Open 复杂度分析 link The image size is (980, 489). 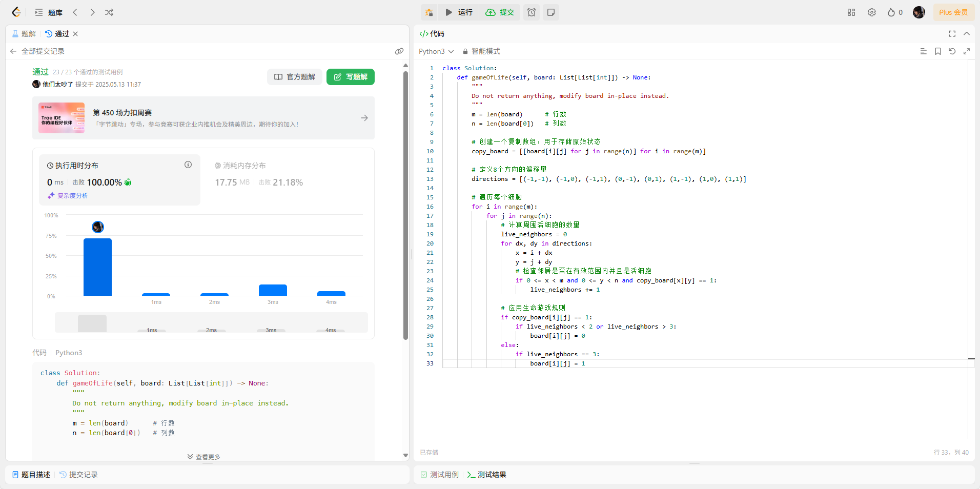(68, 196)
